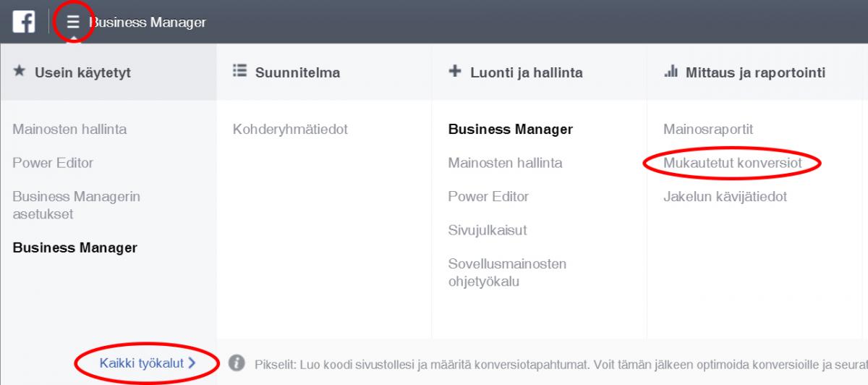Image resolution: width=868 pixels, height=385 pixels.
Task: Click the plus icon beside Luonti ja hallinta
Action: click(x=455, y=71)
